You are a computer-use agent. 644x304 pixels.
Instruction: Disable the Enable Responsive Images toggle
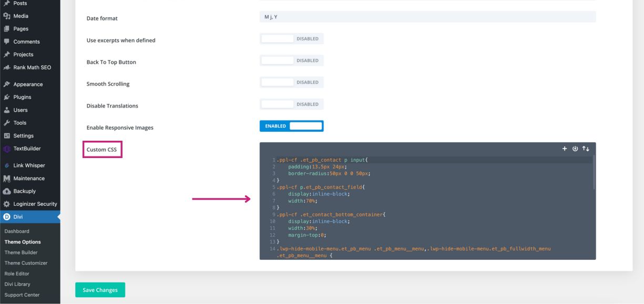click(x=292, y=126)
